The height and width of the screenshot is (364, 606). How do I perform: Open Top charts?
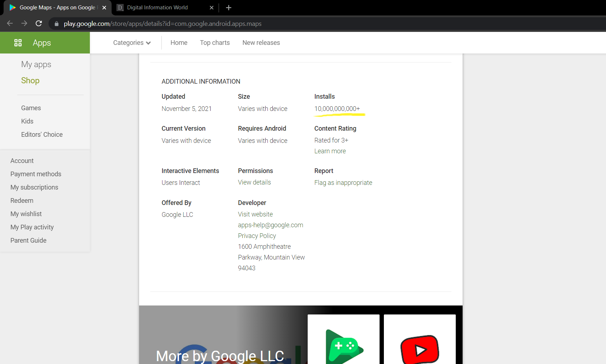point(215,43)
